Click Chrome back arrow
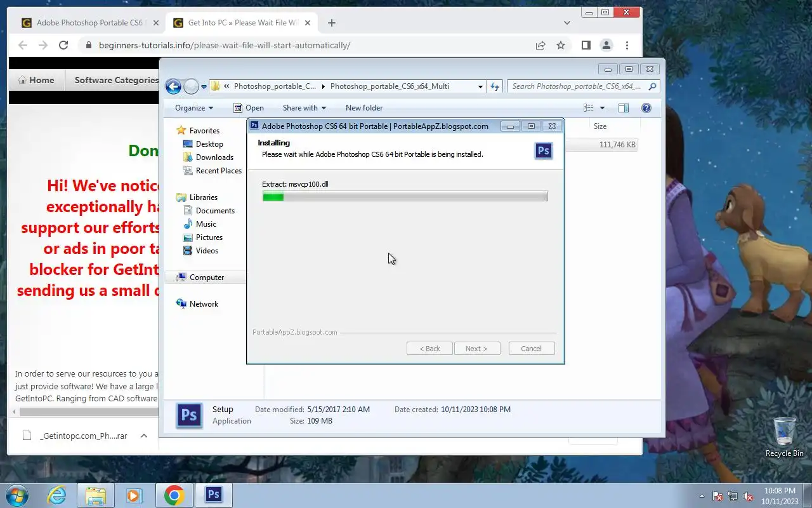Screen dimensions: 812x508 click(23, 45)
